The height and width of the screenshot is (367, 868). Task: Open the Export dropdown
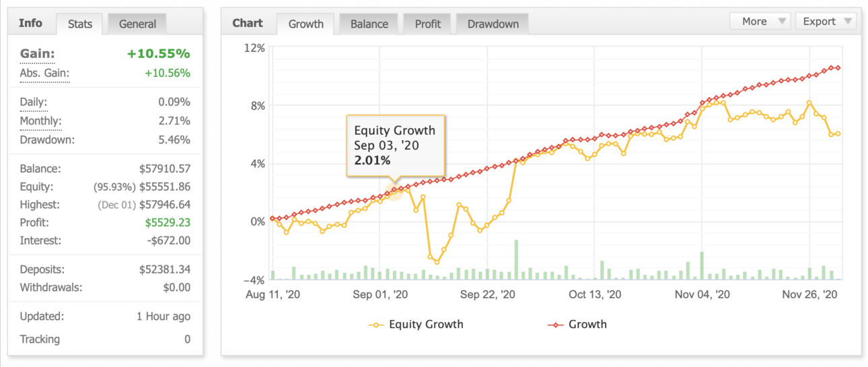pyautogui.click(x=826, y=21)
